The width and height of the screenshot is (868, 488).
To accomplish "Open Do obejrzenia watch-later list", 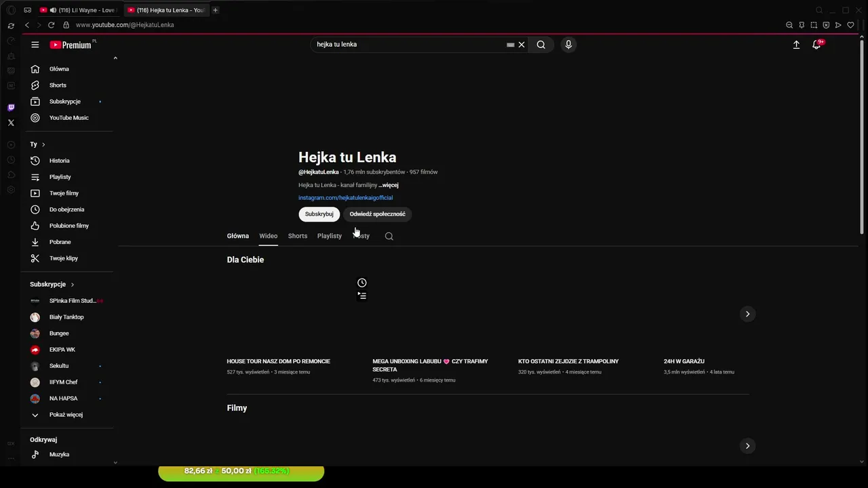I will click(68, 209).
